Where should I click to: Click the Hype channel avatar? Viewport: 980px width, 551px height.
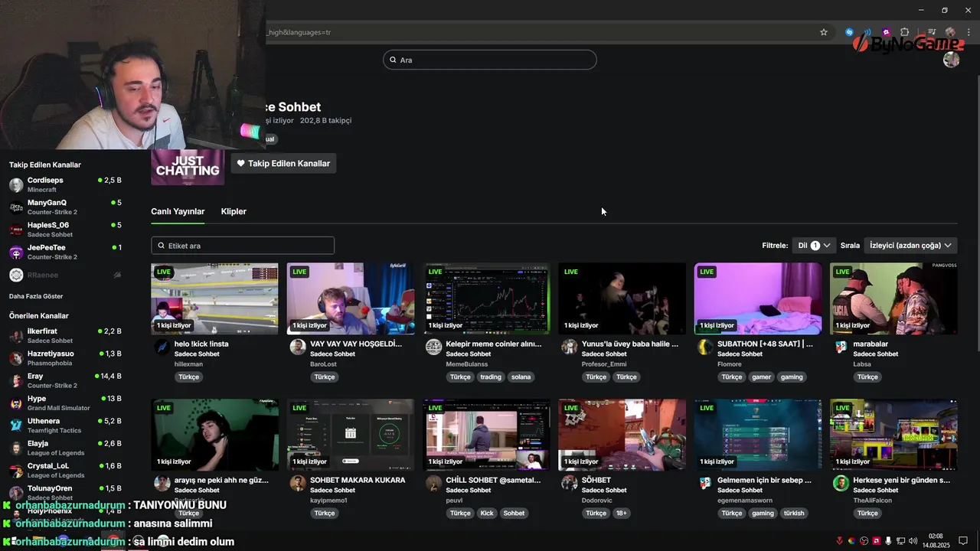pos(16,403)
